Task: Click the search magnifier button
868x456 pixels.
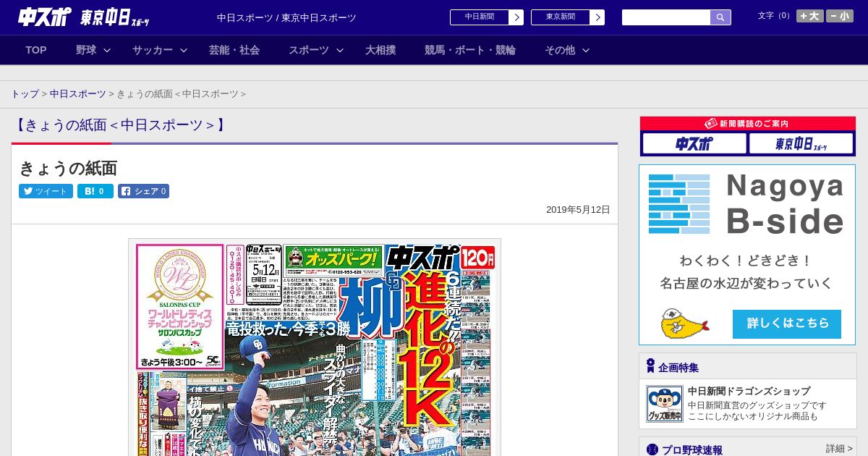Action: tap(720, 17)
